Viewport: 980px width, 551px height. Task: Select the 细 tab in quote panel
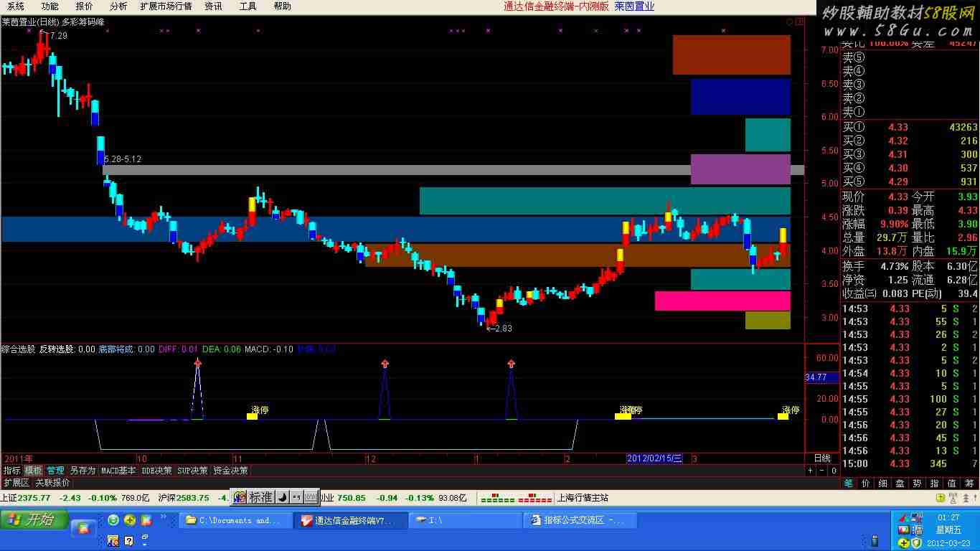click(x=883, y=484)
